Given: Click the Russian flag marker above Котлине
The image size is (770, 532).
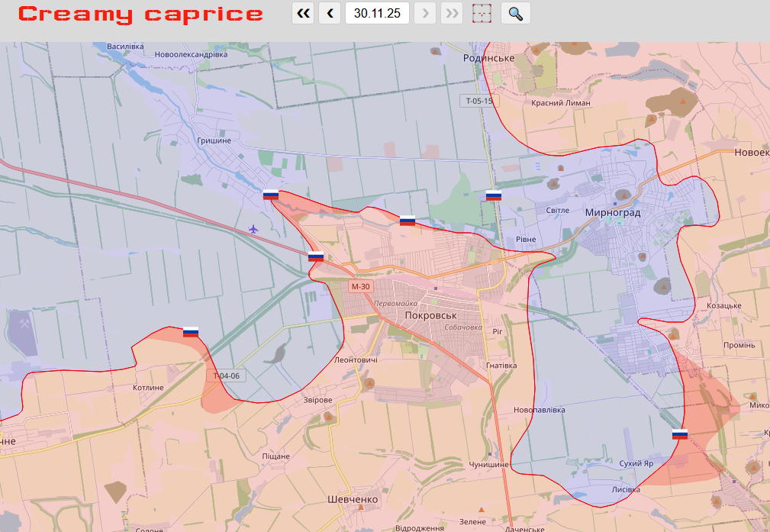Looking at the screenshot, I should point(191,331).
